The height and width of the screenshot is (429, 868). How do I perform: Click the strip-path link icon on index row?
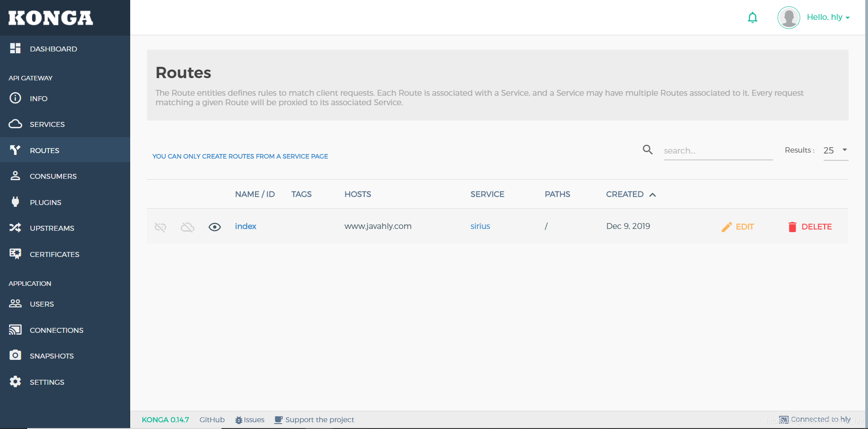click(x=160, y=227)
